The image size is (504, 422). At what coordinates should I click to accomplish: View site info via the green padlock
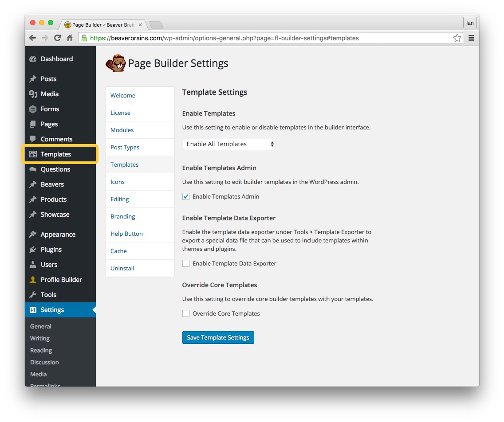coord(84,38)
